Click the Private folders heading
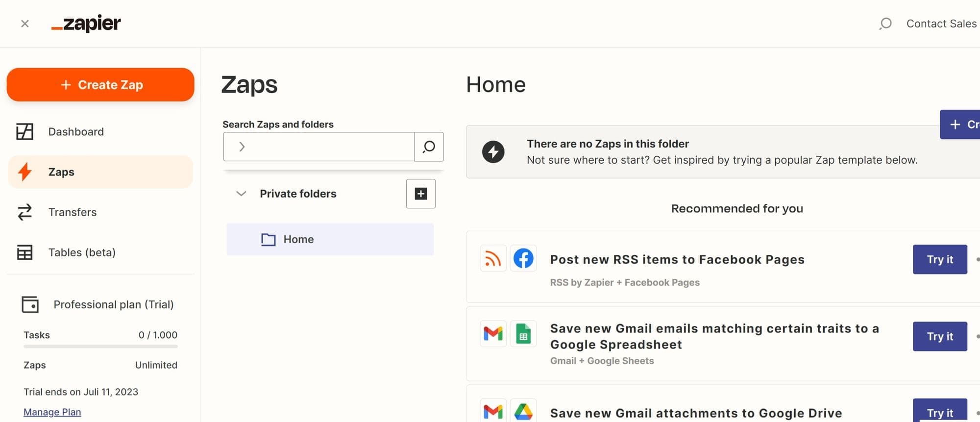Viewport: 980px width, 422px height. (298, 194)
